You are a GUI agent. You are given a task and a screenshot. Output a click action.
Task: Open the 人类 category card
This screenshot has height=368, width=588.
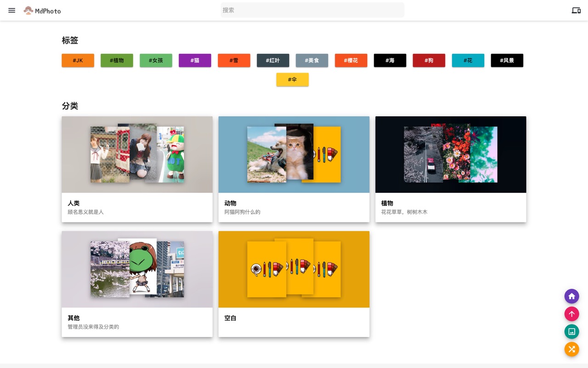(x=137, y=207)
